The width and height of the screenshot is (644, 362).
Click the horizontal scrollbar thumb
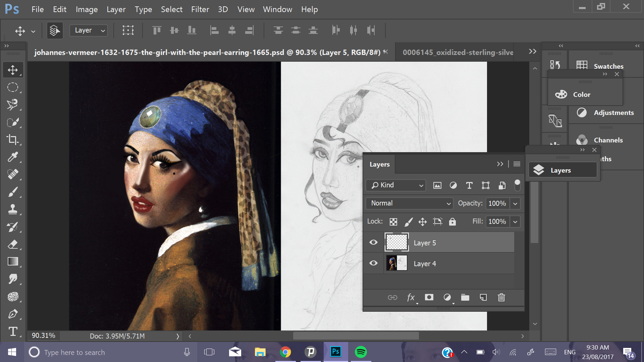(356, 336)
